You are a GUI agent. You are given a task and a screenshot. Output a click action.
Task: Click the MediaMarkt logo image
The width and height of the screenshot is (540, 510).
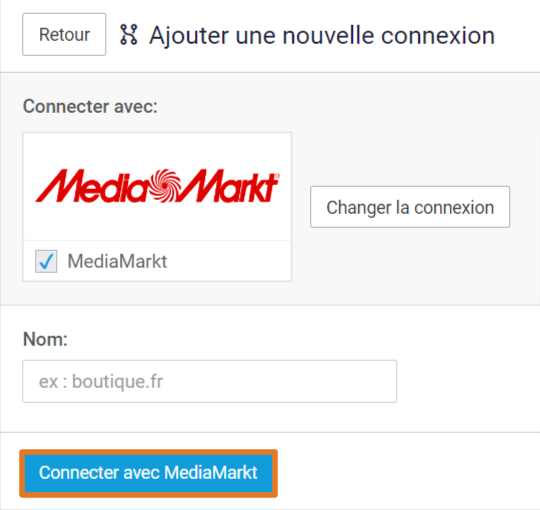tap(158, 186)
